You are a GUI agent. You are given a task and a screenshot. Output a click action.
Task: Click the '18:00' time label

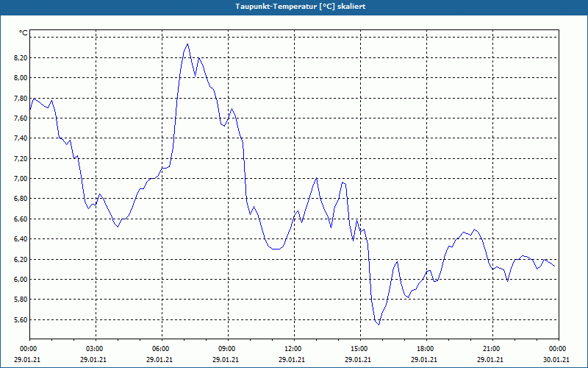tap(426, 349)
